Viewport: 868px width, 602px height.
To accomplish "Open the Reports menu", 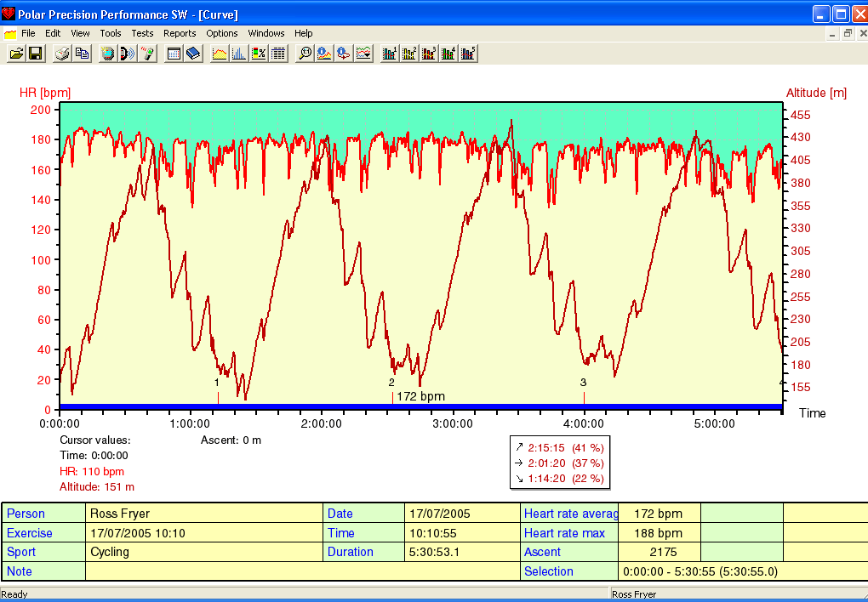I will tap(180, 33).
